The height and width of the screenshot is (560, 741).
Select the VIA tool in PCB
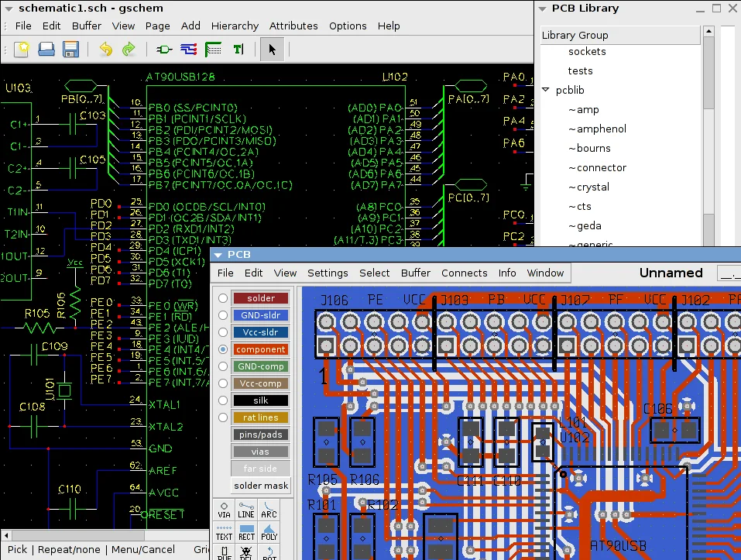click(x=224, y=511)
